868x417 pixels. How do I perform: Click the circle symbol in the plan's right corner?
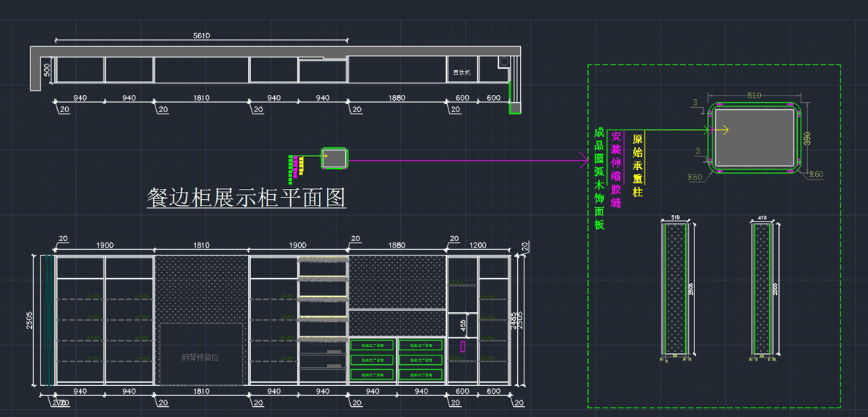coord(503,62)
